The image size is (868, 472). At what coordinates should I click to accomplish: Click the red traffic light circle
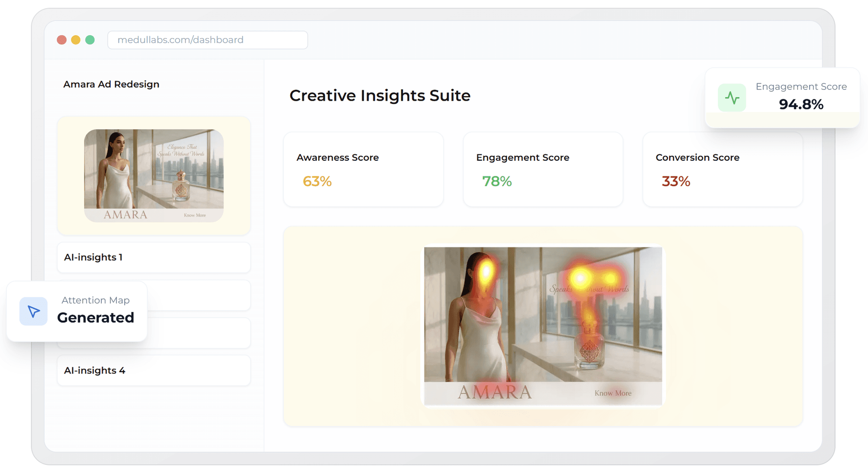click(x=61, y=40)
